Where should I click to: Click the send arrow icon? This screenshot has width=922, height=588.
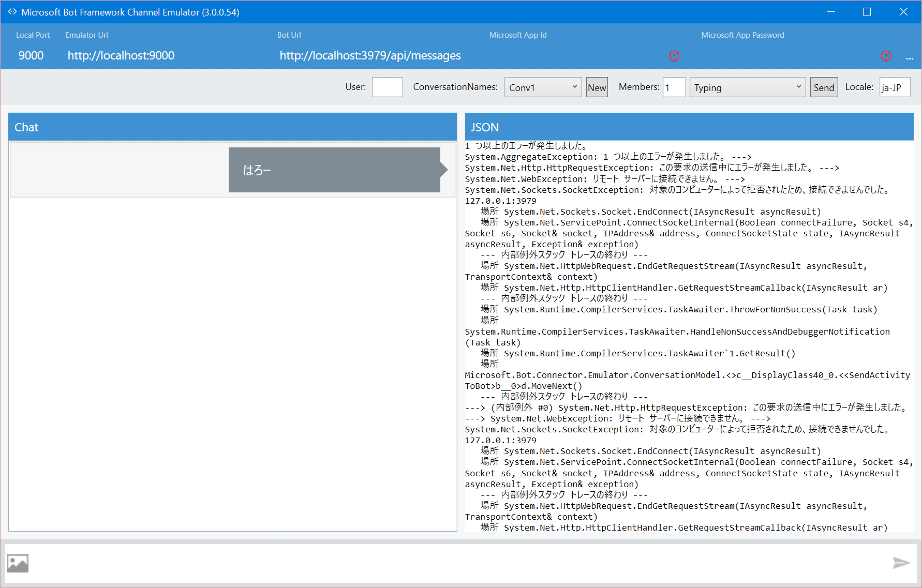901,563
